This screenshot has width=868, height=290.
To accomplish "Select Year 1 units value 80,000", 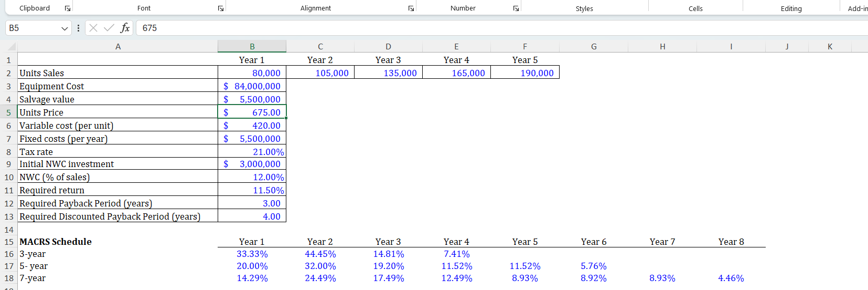I will tap(252, 73).
